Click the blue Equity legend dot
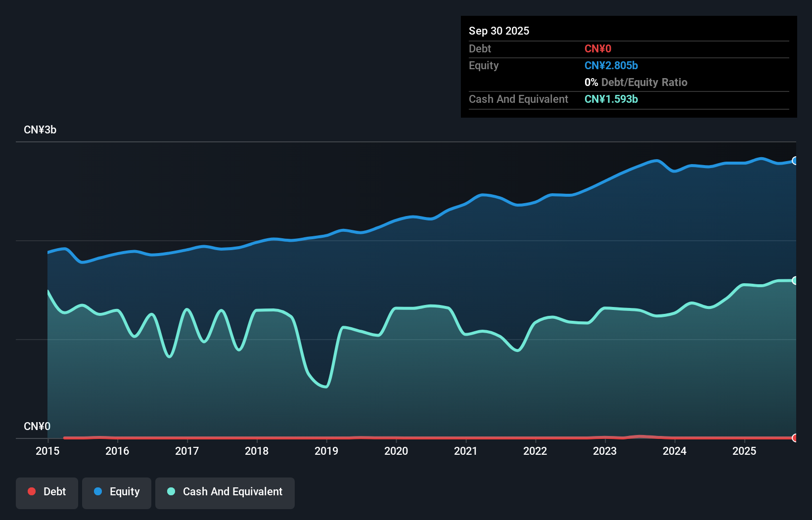The image size is (812, 520). point(98,491)
